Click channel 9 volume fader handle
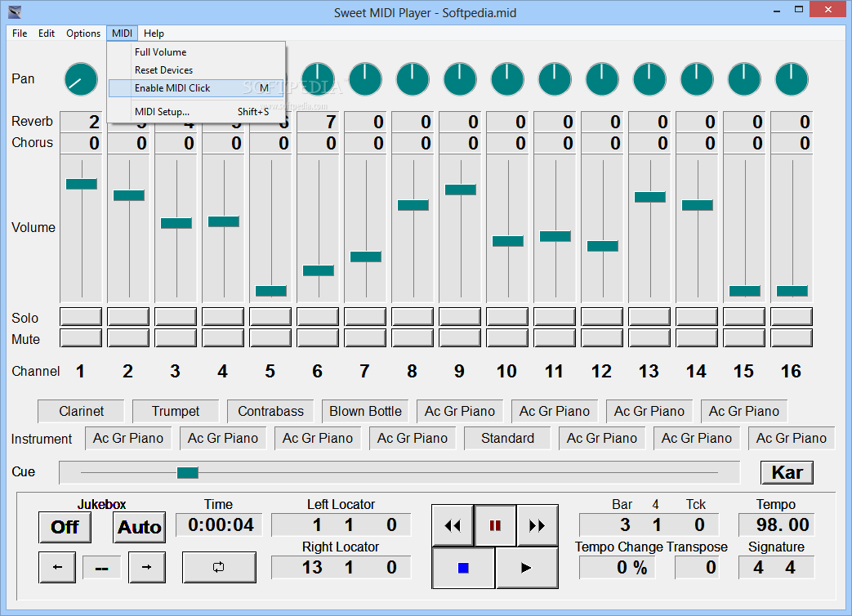Screen dimensions: 852x616 tap(460, 190)
